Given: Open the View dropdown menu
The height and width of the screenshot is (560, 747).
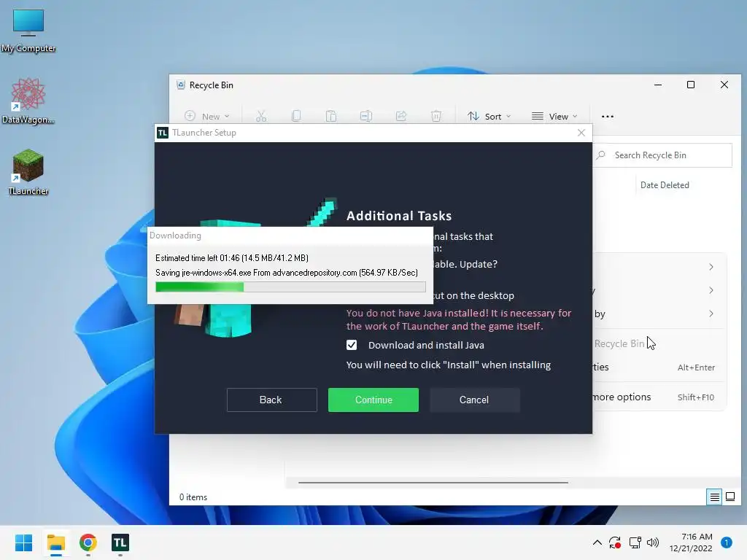Looking at the screenshot, I should (x=554, y=116).
